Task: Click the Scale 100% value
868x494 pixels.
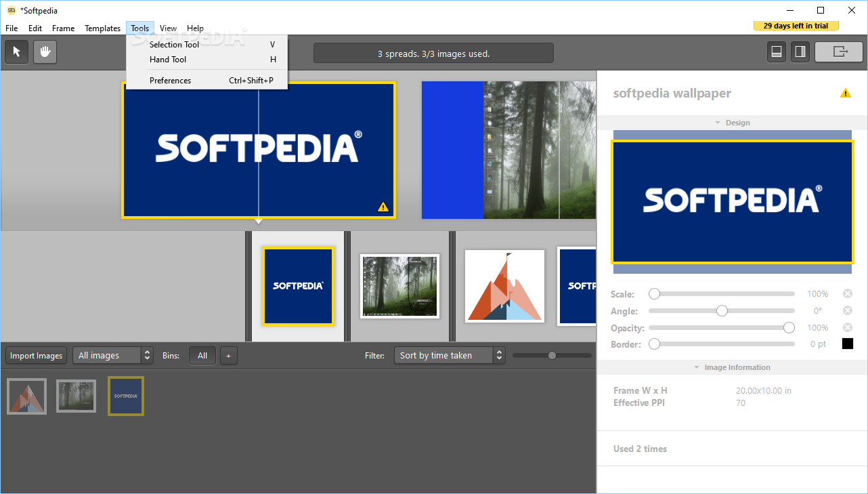Action: point(818,293)
